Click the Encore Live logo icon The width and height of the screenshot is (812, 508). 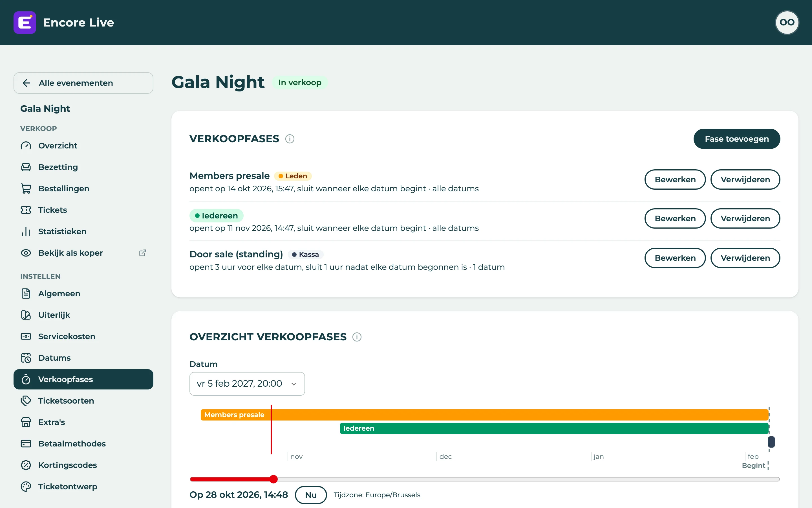(x=25, y=23)
